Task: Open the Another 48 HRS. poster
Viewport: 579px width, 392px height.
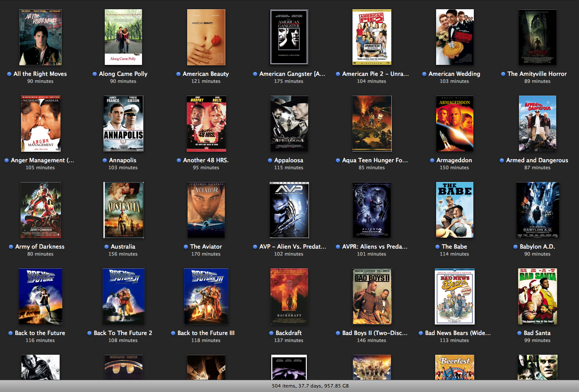Action: click(206, 124)
